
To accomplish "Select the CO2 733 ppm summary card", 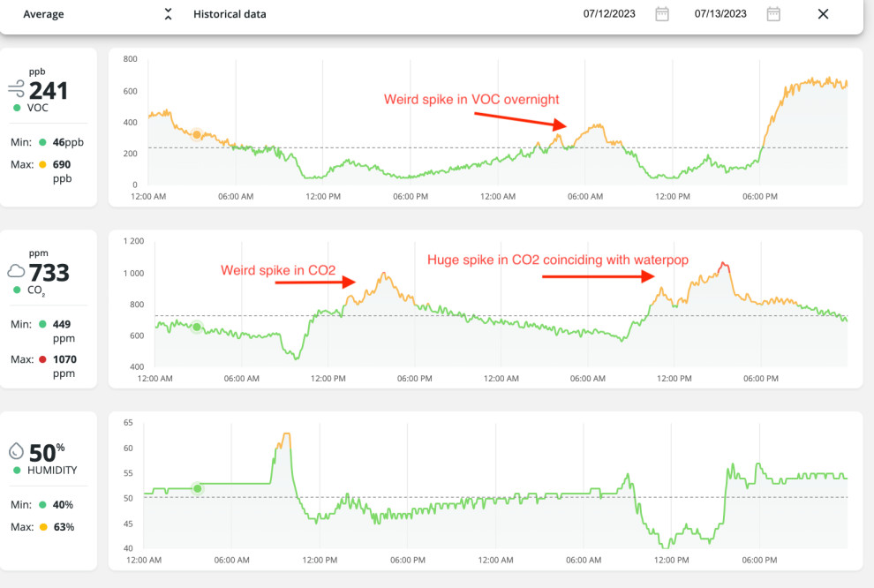I will tap(49, 309).
